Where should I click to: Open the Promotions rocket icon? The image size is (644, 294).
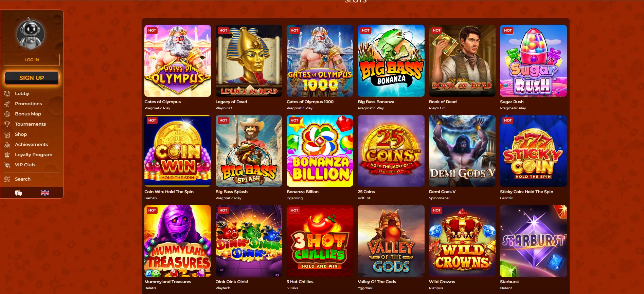click(x=7, y=104)
